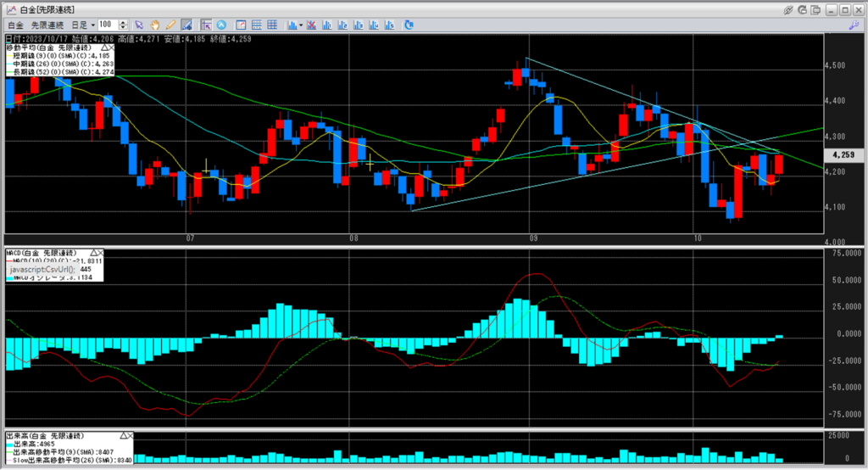Click the 4,500 price axis label
The width and height of the screenshot is (868, 470).
point(835,65)
